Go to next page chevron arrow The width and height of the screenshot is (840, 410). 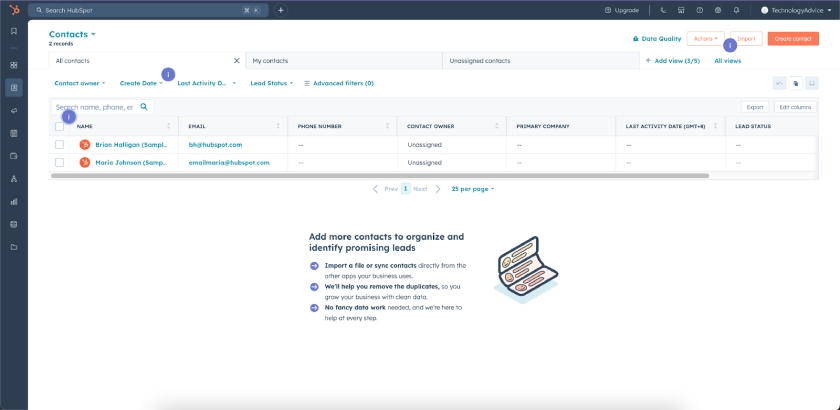tap(438, 189)
